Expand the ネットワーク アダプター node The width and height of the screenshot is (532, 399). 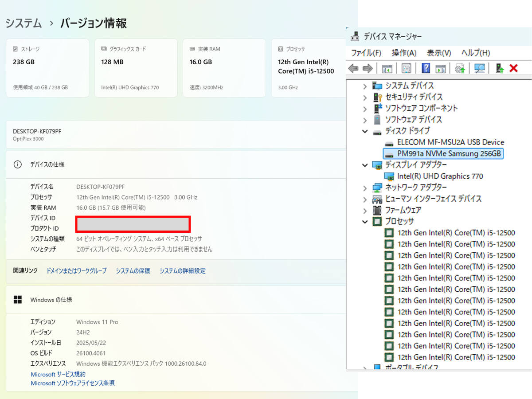(x=365, y=188)
